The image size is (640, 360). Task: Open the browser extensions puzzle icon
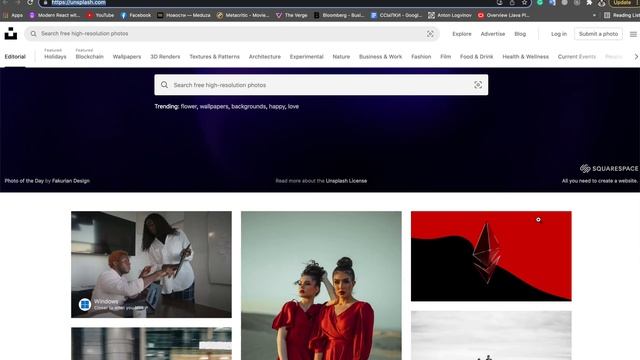click(x=589, y=3)
